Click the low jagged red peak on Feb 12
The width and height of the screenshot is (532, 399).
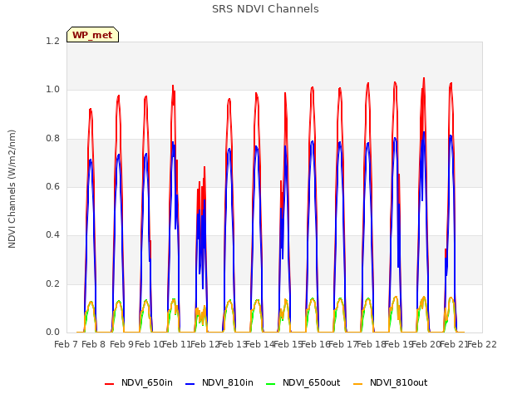[204, 167]
